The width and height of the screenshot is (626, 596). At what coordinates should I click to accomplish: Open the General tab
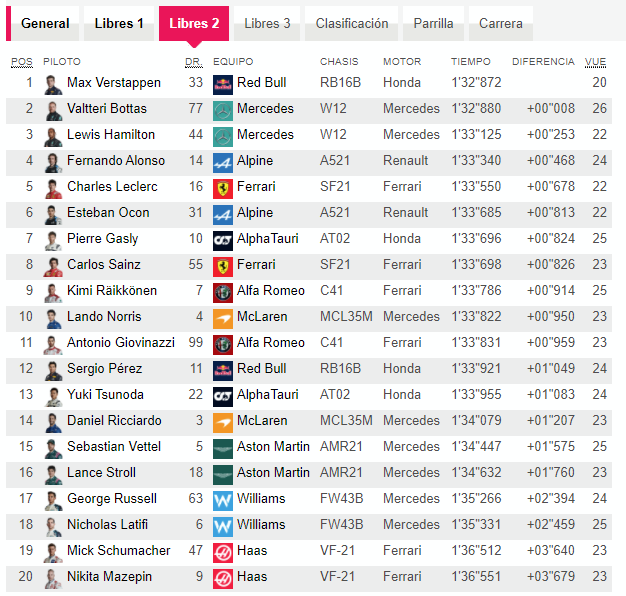(x=45, y=23)
